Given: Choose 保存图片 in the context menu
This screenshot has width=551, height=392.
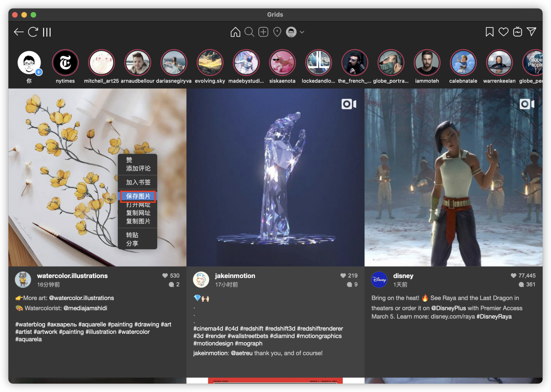Looking at the screenshot, I should pos(138,196).
